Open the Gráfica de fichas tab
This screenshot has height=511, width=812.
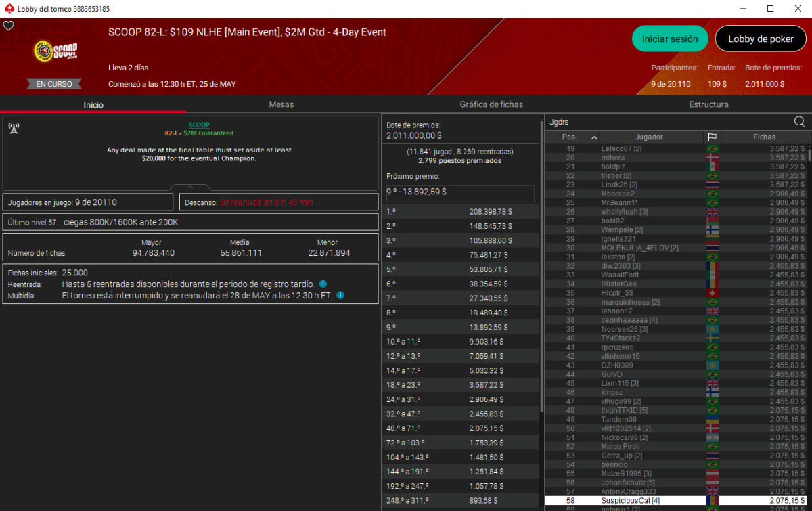pos(491,104)
